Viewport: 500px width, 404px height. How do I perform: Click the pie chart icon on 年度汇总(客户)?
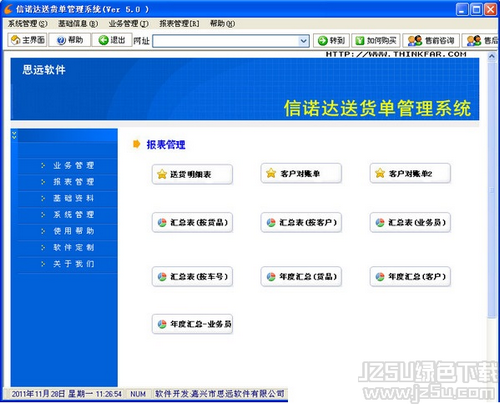tap(380, 276)
